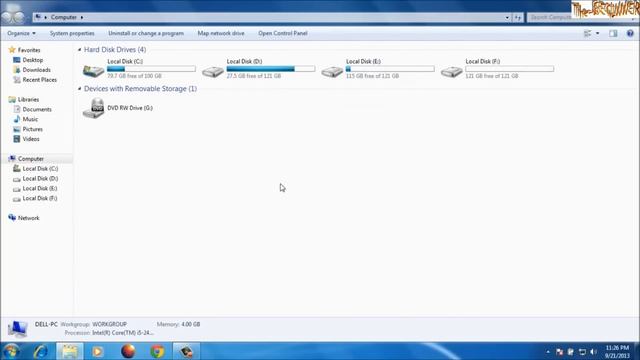Viewport: 640px width, 360px height.
Task: Click the Local Disk (C:) capacity bar
Action: pos(151,69)
